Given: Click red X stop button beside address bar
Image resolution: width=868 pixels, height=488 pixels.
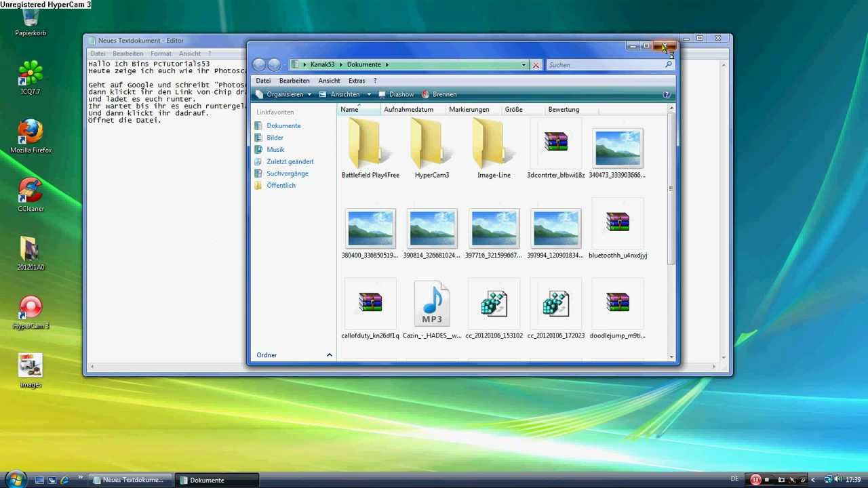Looking at the screenshot, I should (x=536, y=65).
